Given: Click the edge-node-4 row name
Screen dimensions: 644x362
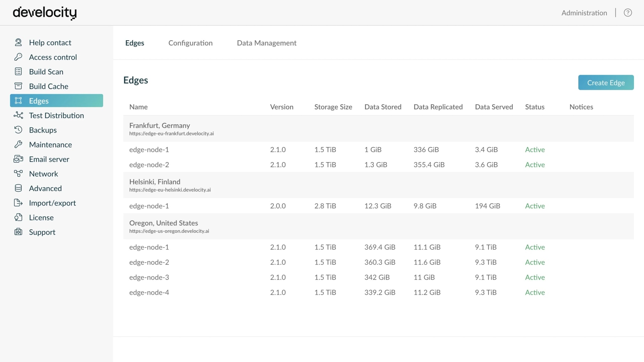Looking at the screenshot, I should click(149, 292).
